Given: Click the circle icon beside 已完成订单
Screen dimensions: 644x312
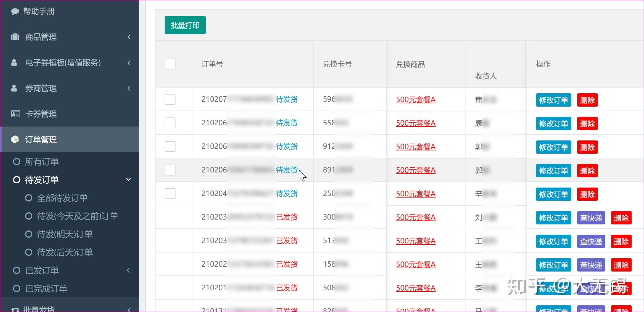Looking at the screenshot, I should 17,288.
